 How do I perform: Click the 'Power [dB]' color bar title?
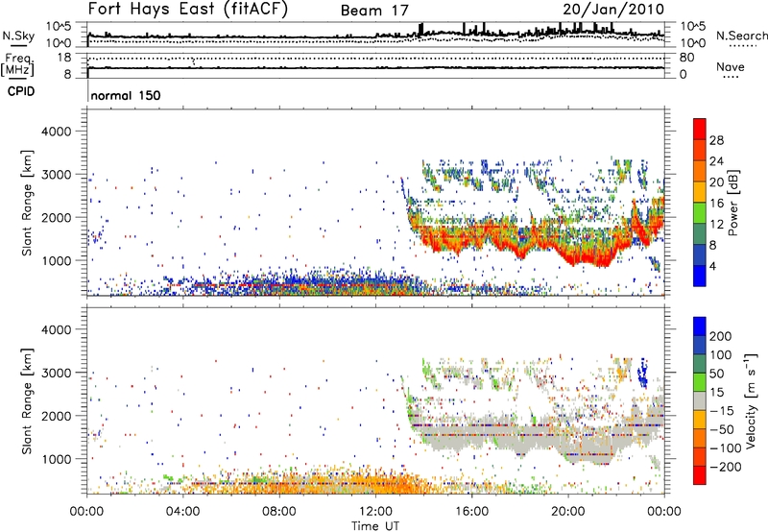(x=733, y=203)
